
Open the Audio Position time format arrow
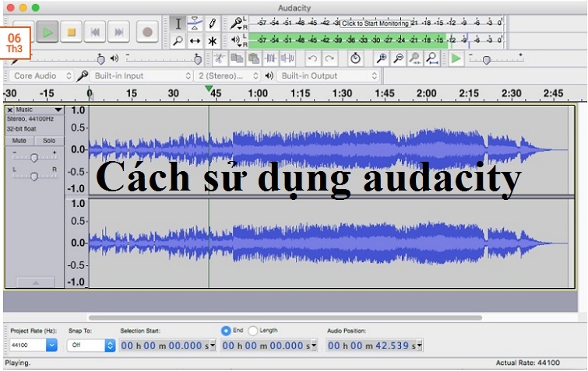pos(420,345)
